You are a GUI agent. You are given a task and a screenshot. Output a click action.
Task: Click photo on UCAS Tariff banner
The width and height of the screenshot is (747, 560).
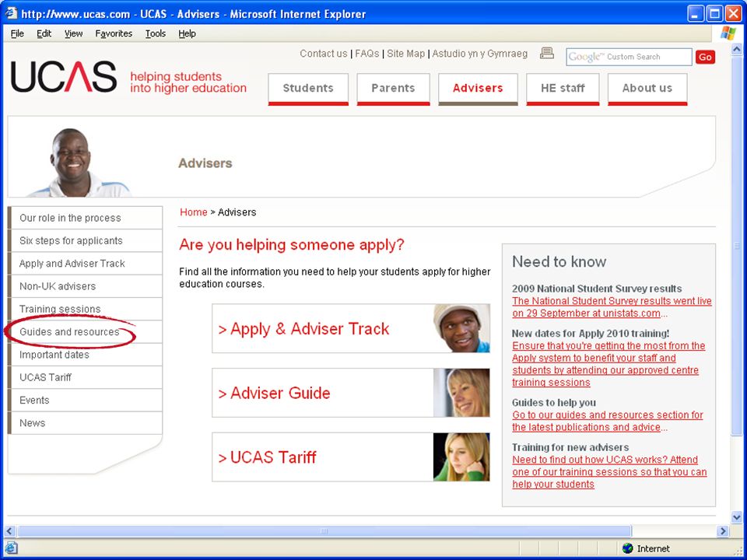(x=461, y=457)
